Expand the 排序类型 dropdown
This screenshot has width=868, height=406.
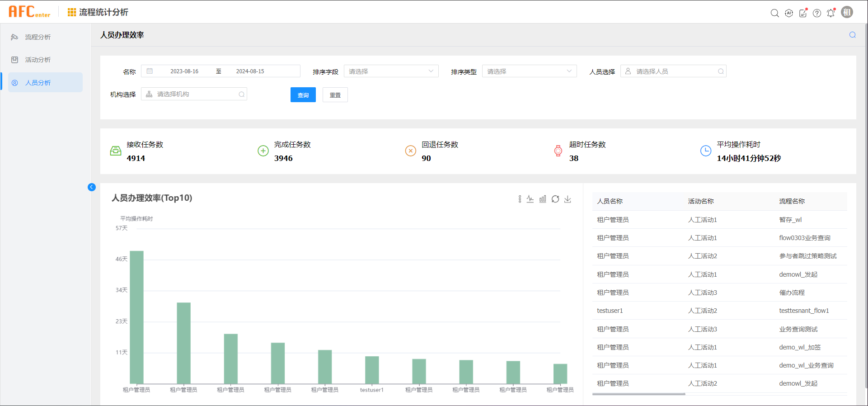(529, 71)
